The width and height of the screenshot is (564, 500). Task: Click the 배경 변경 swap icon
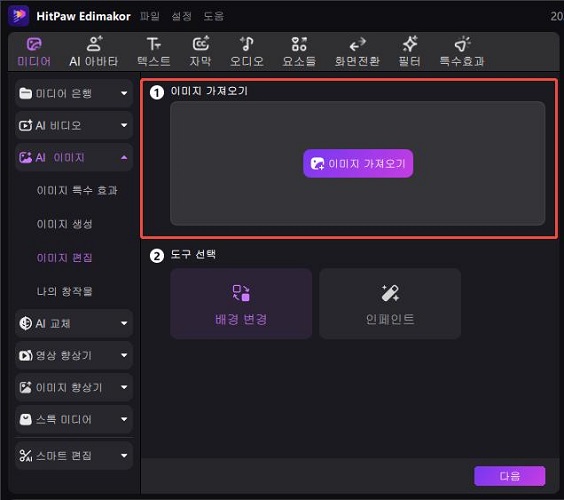(x=241, y=293)
